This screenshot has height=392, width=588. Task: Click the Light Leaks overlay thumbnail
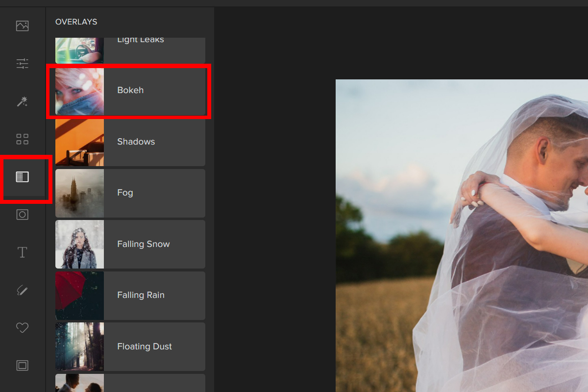(79, 50)
